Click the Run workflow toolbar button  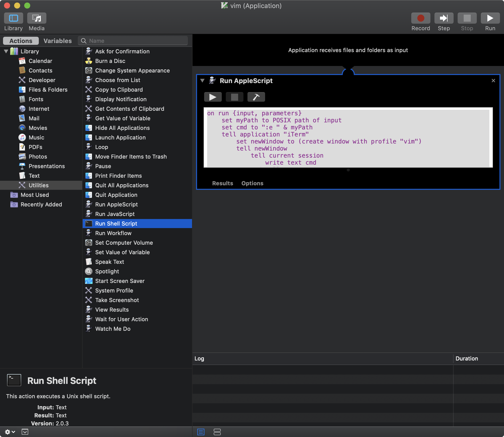pyautogui.click(x=490, y=18)
